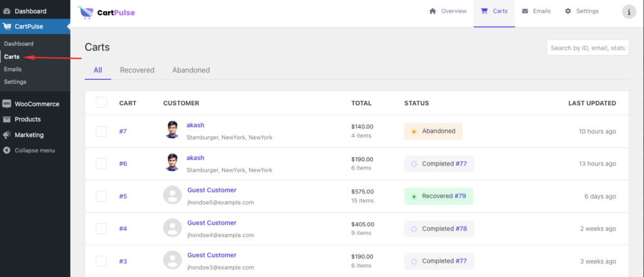Click the '2 weeks ago' timestamp

(598, 229)
